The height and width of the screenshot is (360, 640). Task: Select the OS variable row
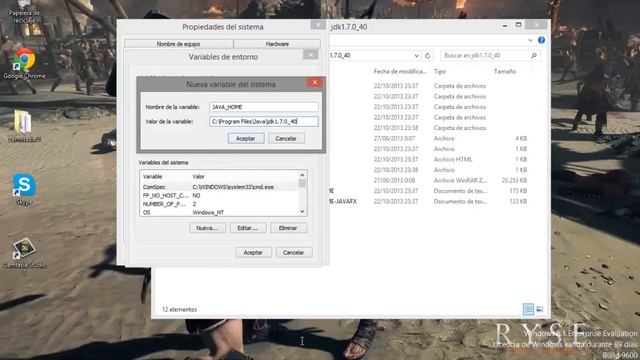pos(220,212)
